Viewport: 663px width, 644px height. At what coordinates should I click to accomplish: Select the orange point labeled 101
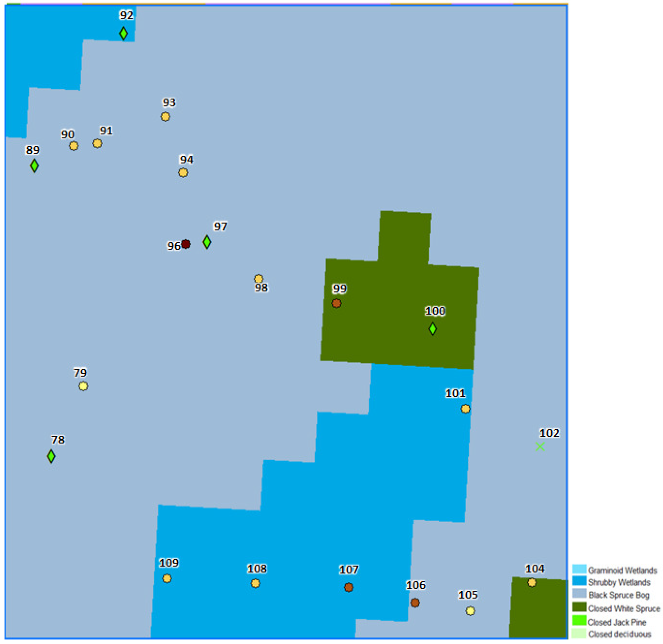[465, 409]
